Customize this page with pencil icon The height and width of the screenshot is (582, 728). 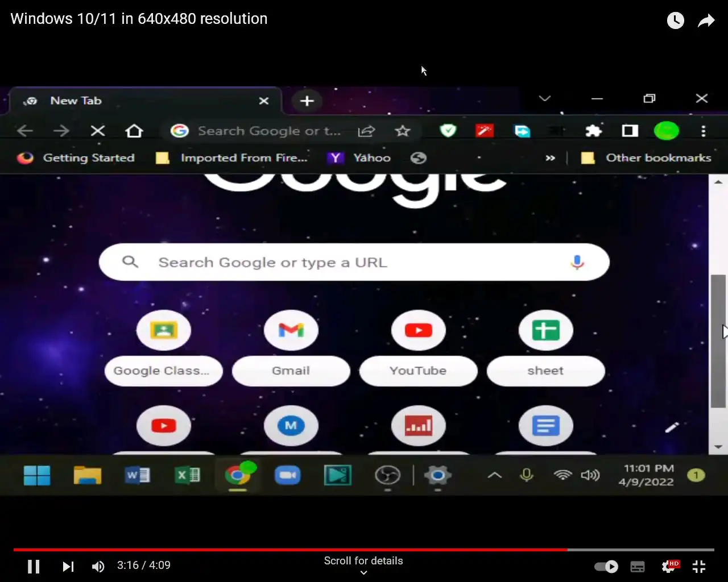click(672, 427)
